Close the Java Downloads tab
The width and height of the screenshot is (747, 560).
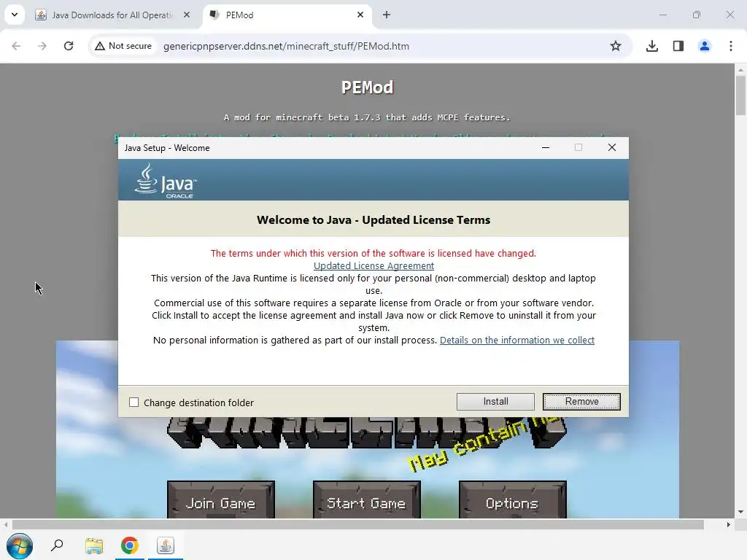(187, 15)
